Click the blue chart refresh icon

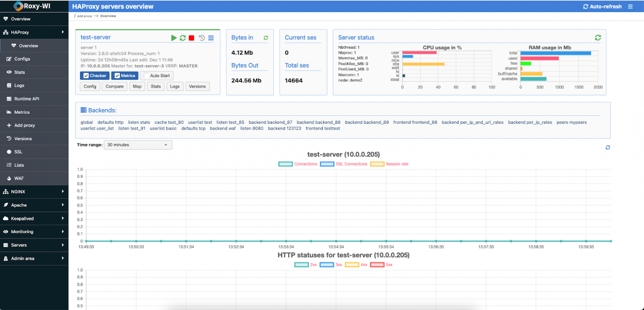[x=608, y=147]
